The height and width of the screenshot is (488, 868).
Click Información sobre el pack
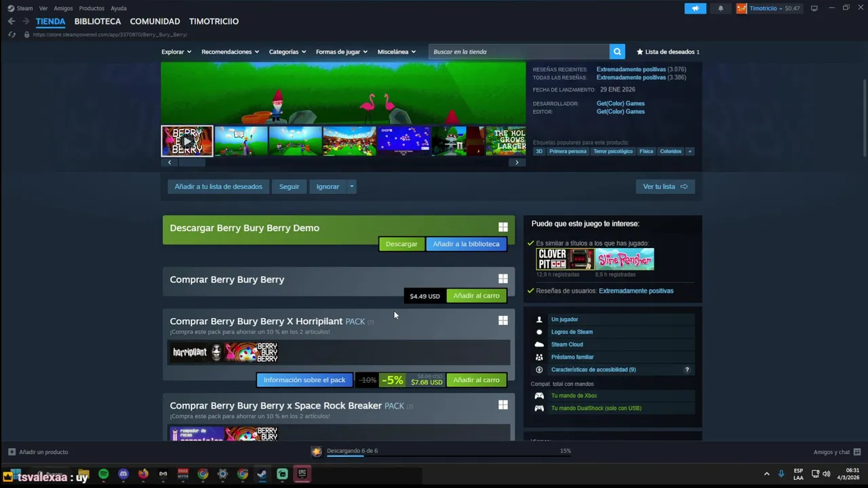[304, 380]
